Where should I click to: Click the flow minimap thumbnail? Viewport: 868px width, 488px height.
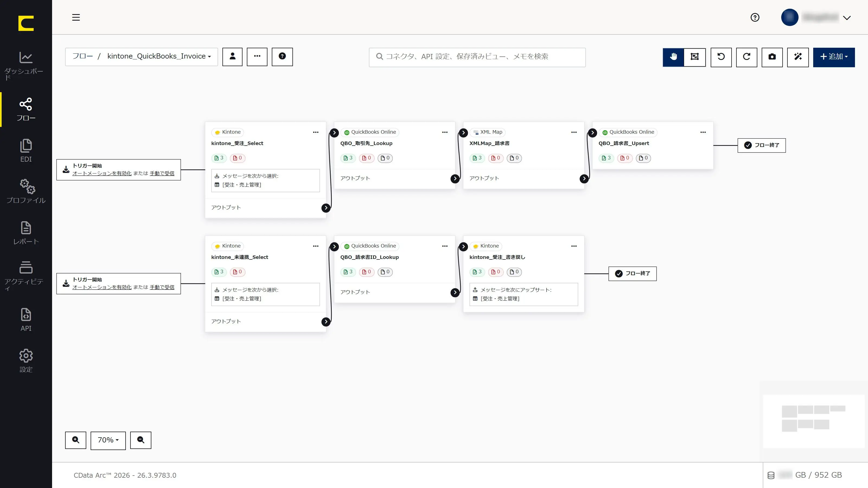(x=813, y=421)
